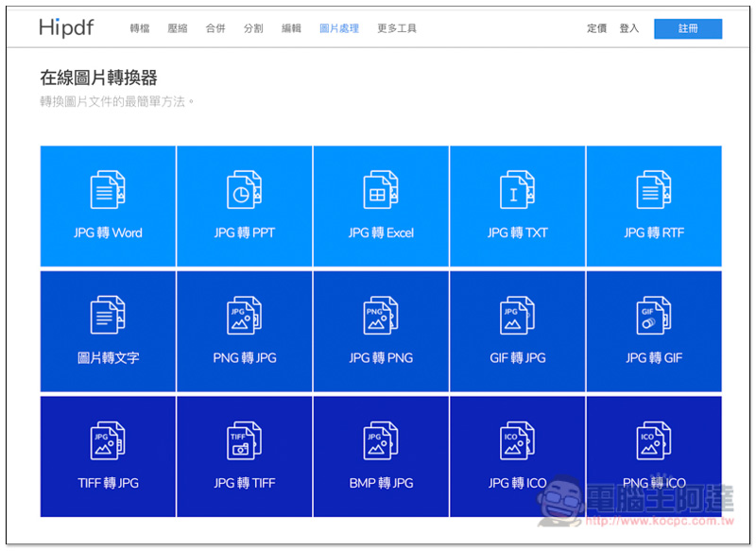This screenshot has width=756, height=551.
Task: Click the 圖片轉文字 document icon
Action: (x=108, y=315)
